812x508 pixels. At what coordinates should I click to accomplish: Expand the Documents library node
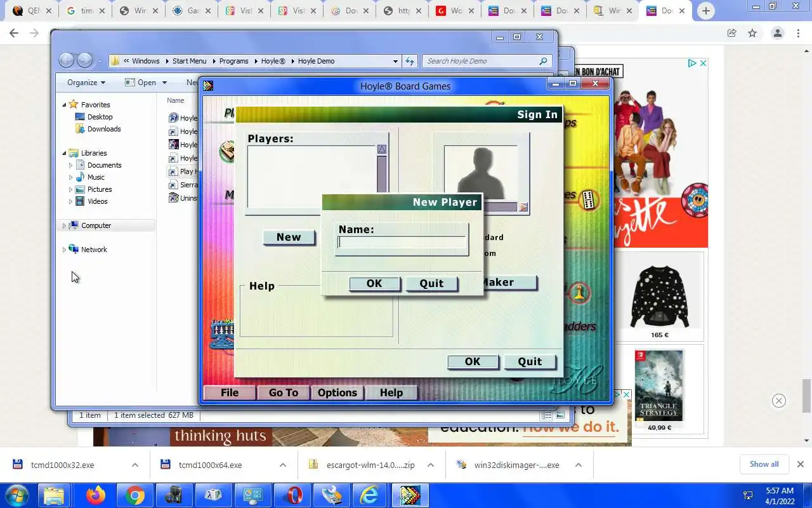[x=70, y=165]
